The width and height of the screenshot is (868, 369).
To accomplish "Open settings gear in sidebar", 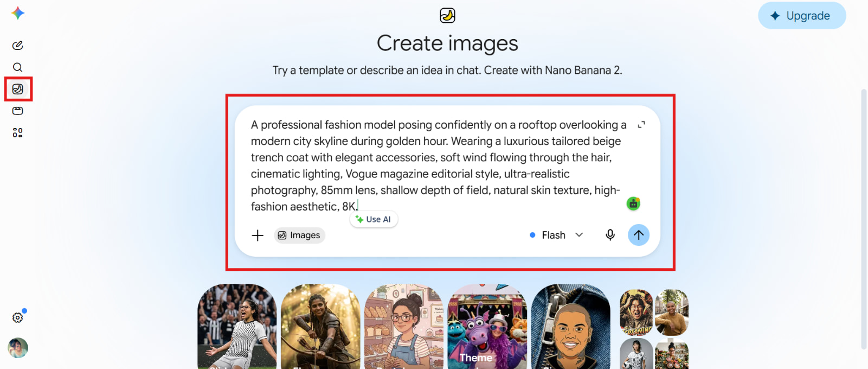I will pyautogui.click(x=18, y=317).
